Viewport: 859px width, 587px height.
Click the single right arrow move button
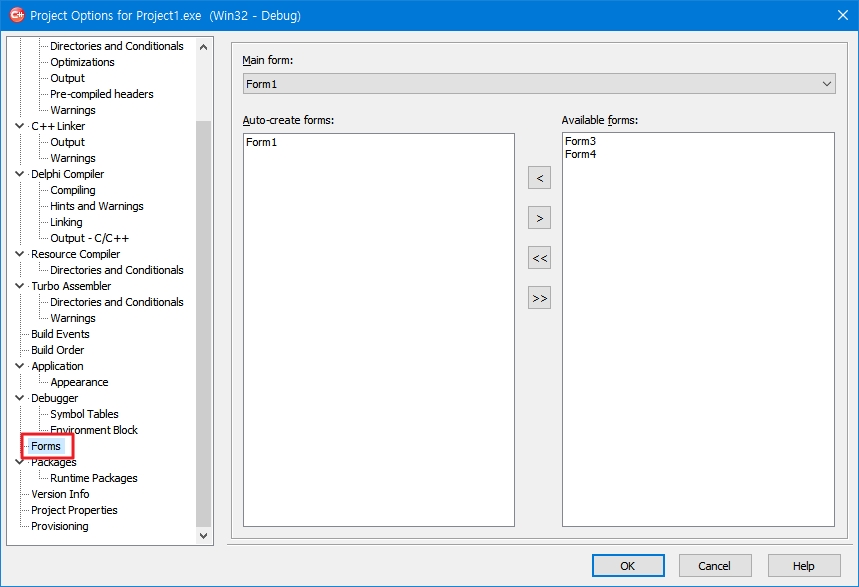[x=539, y=218]
